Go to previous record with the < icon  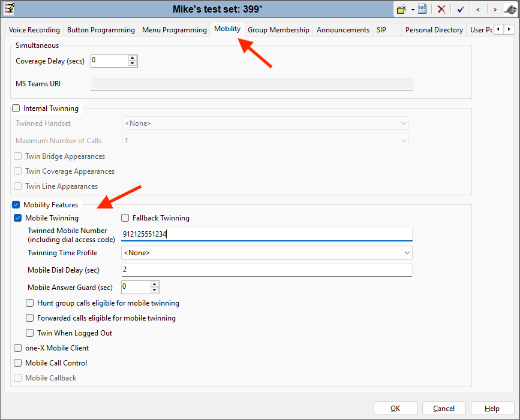tap(477, 10)
